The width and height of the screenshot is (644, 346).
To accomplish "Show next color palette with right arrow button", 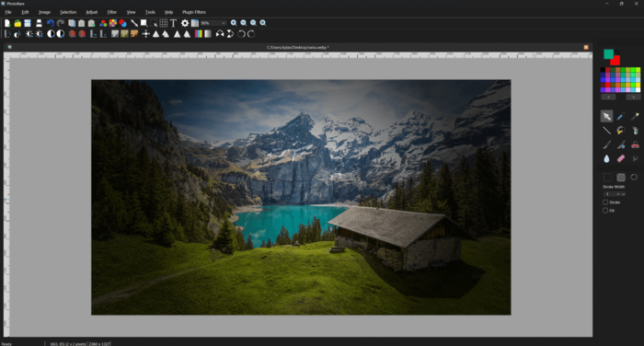I will click(633, 97).
